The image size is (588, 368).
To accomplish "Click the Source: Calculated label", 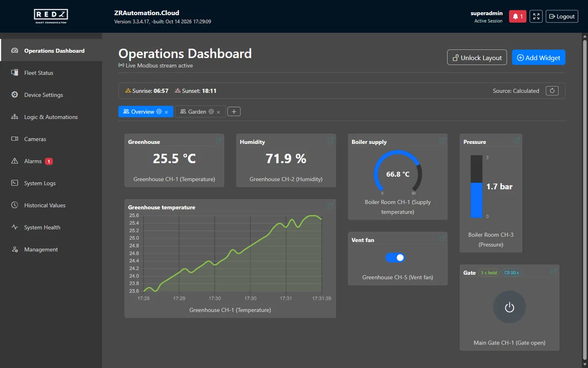I will [516, 91].
